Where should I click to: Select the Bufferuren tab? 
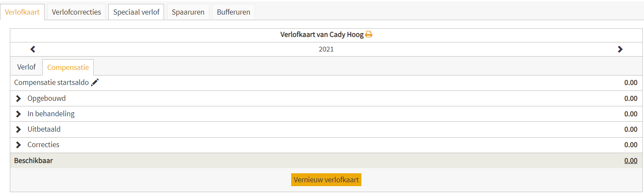(x=233, y=12)
